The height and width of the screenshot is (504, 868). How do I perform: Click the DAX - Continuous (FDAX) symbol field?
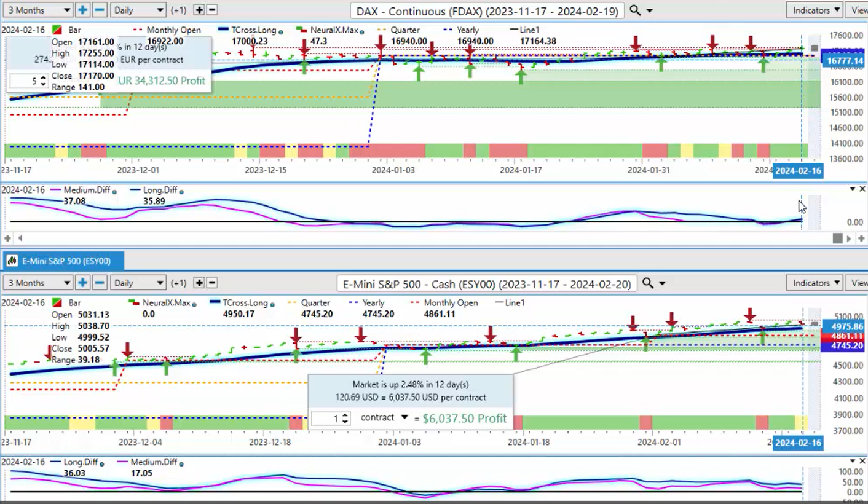click(x=487, y=10)
